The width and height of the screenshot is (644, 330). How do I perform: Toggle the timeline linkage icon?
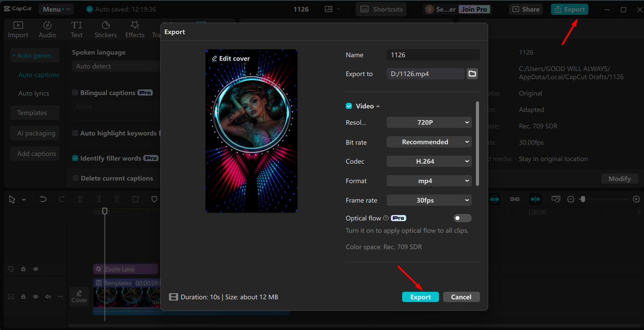click(x=515, y=199)
